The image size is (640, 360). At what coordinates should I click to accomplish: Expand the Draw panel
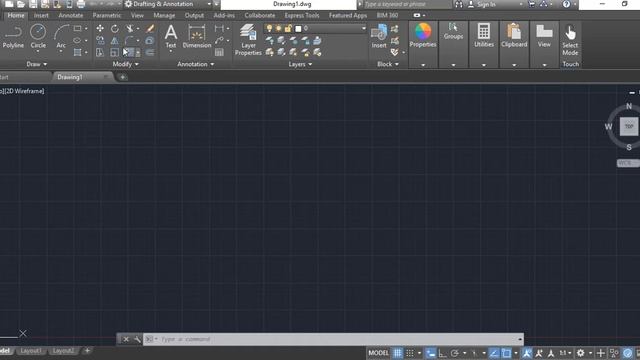click(x=36, y=64)
